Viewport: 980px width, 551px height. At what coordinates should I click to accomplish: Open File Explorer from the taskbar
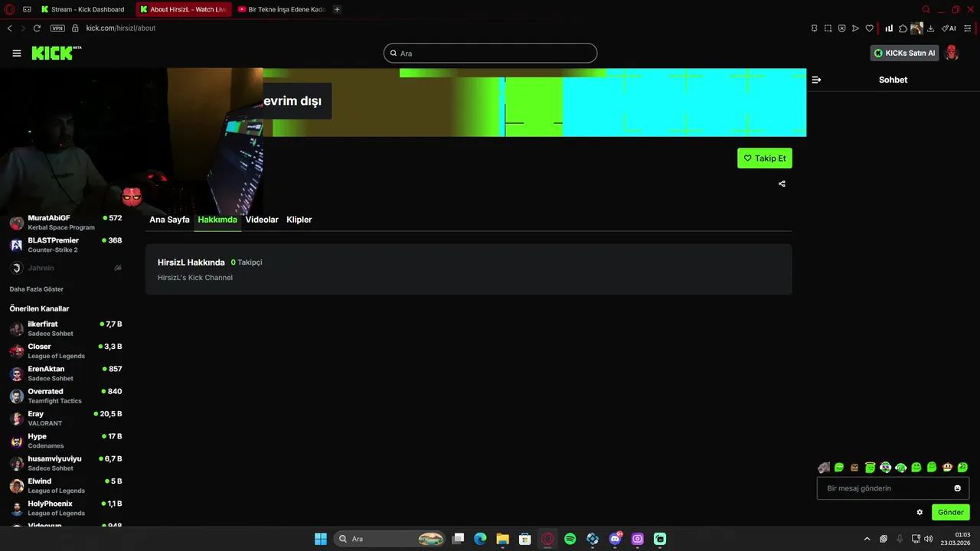tap(502, 539)
